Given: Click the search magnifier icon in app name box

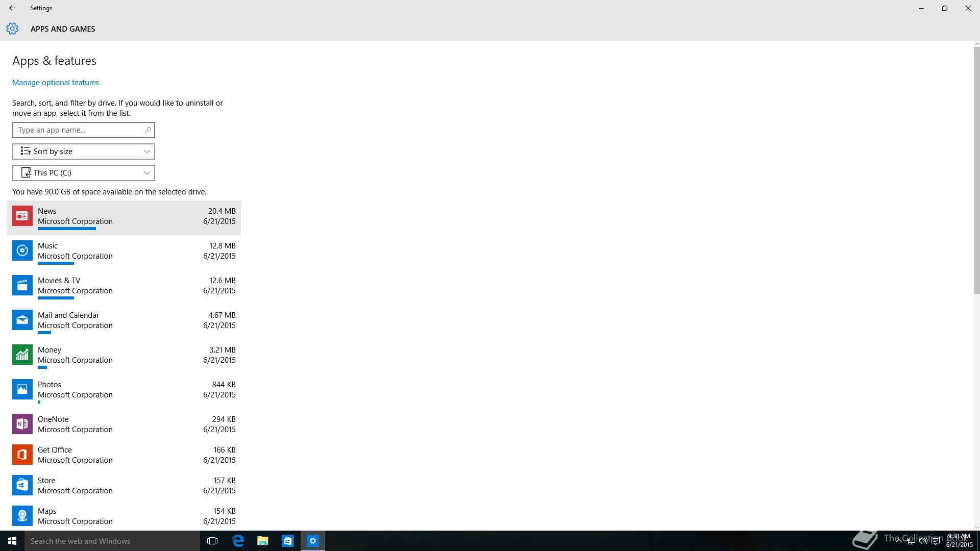Looking at the screenshot, I should 148,130.
